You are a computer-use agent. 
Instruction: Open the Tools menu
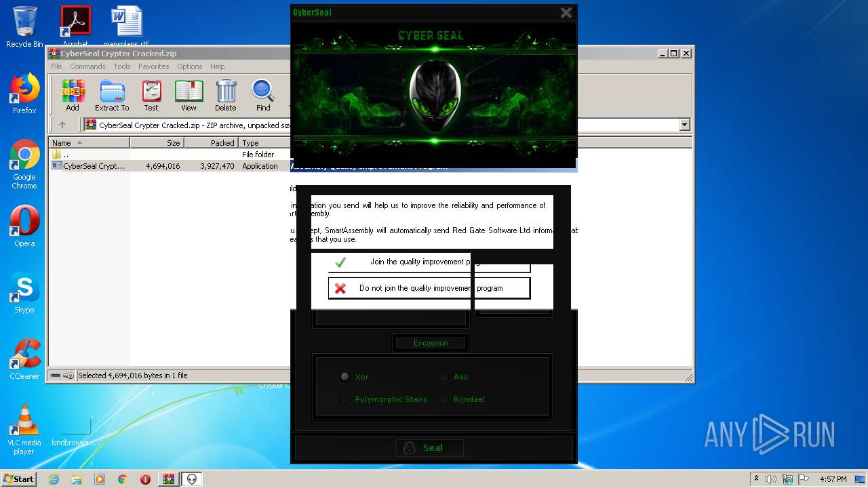(x=122, y=66)
